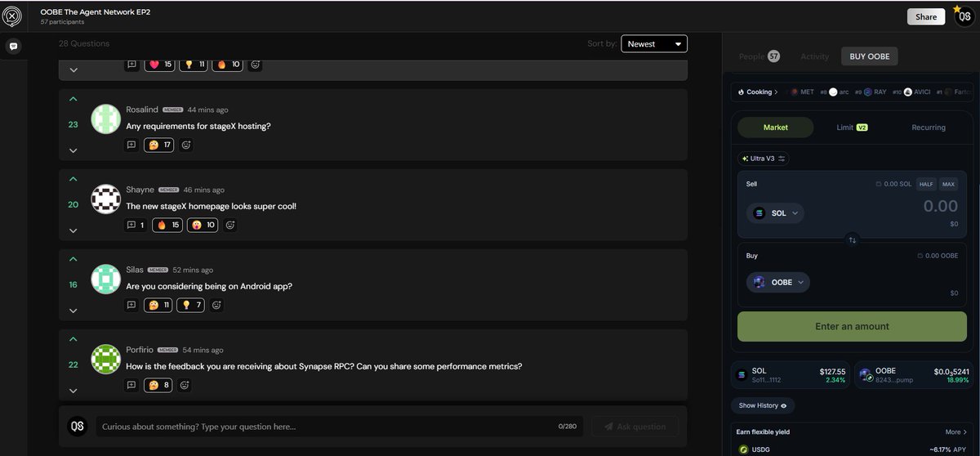The height and width of the screenshot is (456, 980).
Task: Click the MAX amount button
Action: pyautogui.click(x=948, y=184)
